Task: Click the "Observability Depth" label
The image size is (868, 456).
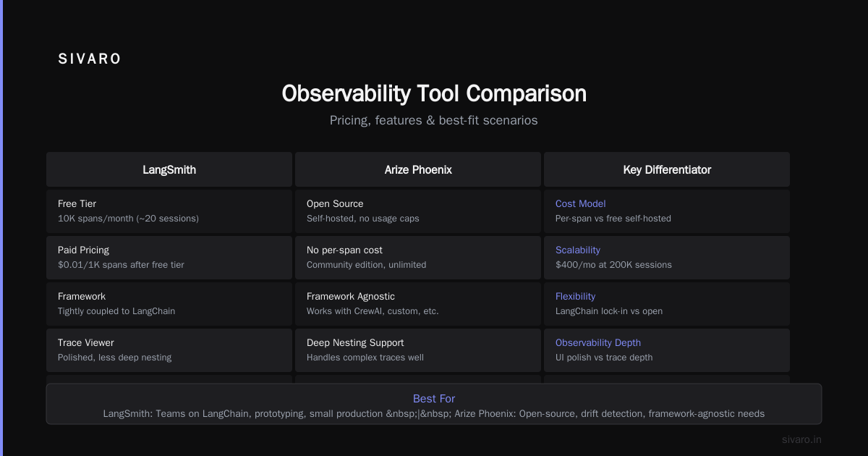Action: tap(598, 343)
